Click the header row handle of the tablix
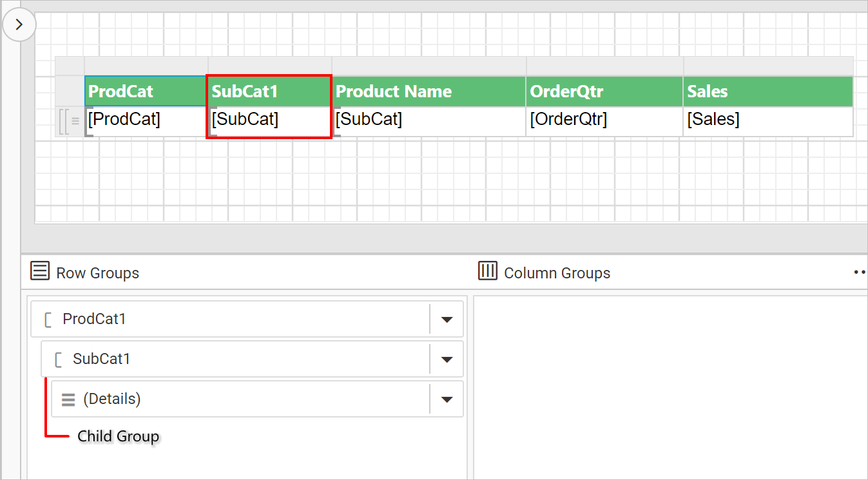The image size is (868, 480). (x=70, y=91)
